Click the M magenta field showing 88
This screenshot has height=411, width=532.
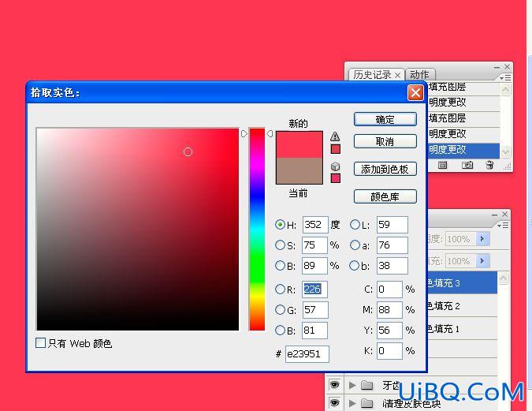pos(389,310)
